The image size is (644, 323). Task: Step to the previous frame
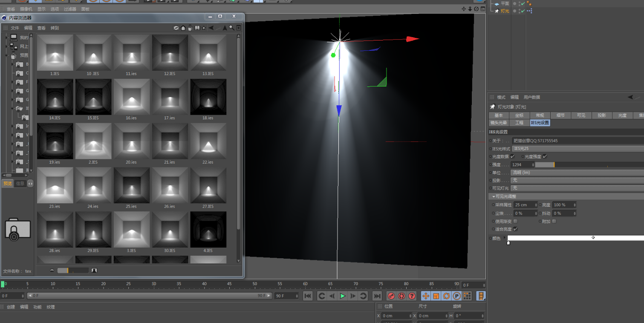pyautogui.click(x=332, y=296)
